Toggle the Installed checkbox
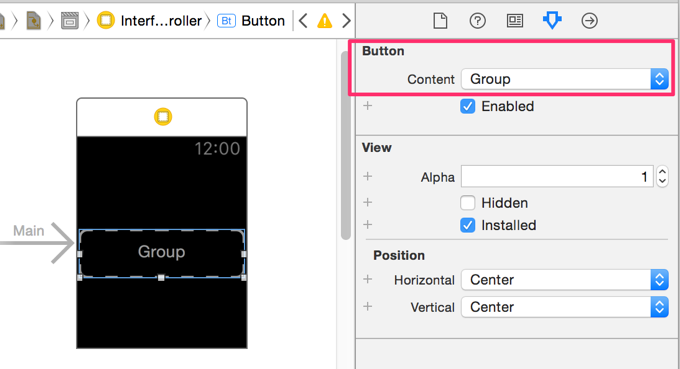This screenshot has height=369, width=680. [x=468, y=225]
